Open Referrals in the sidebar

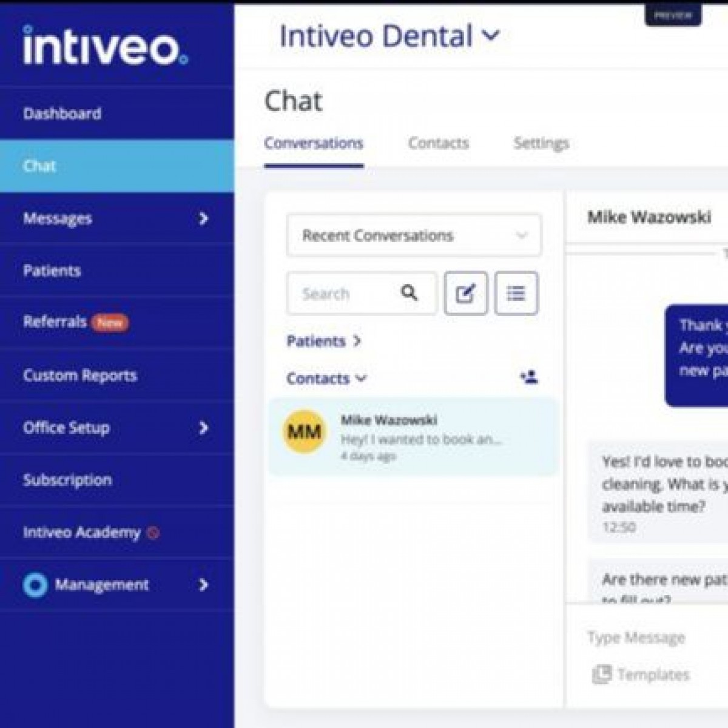click(x=55, y=322)
